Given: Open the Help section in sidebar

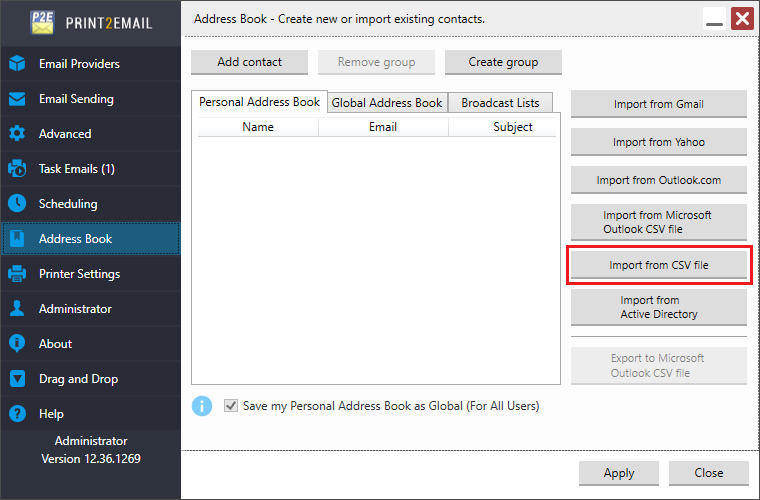Looking at the screenshot, I should (x=51, y=414).
